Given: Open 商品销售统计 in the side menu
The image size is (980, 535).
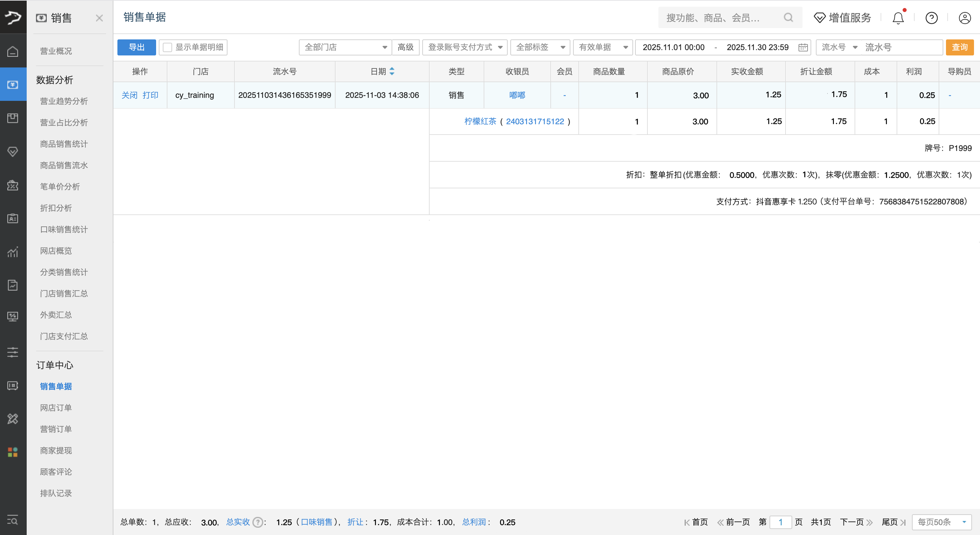Looking at the screenshot, I should pyautogui.click(x=63, y=144).
